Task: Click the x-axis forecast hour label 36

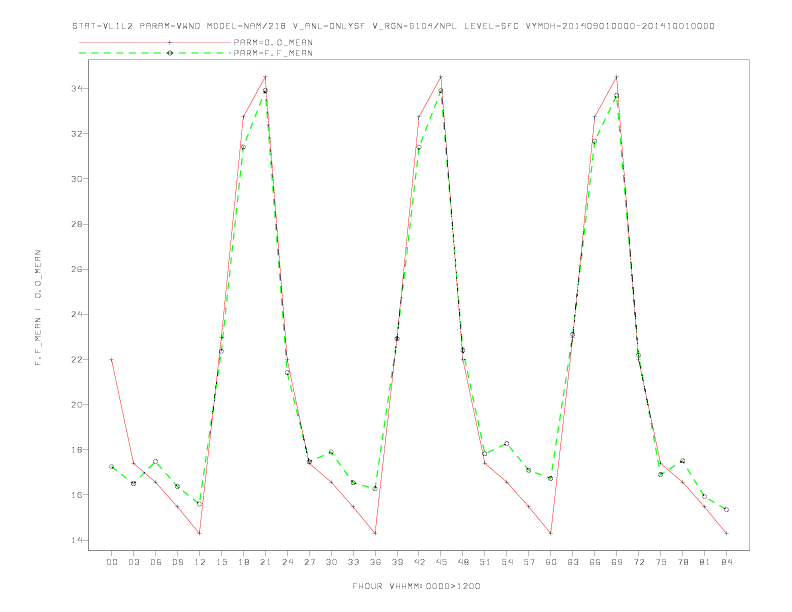Action: tap(375, 562)
